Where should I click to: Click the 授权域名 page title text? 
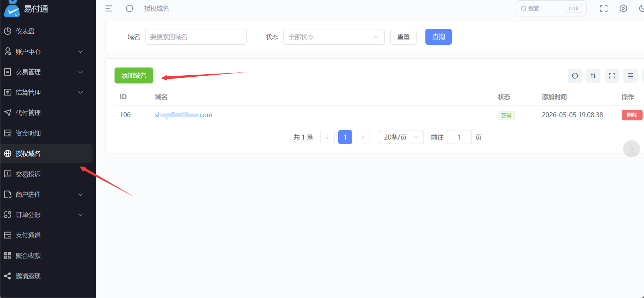coord(156,9)
